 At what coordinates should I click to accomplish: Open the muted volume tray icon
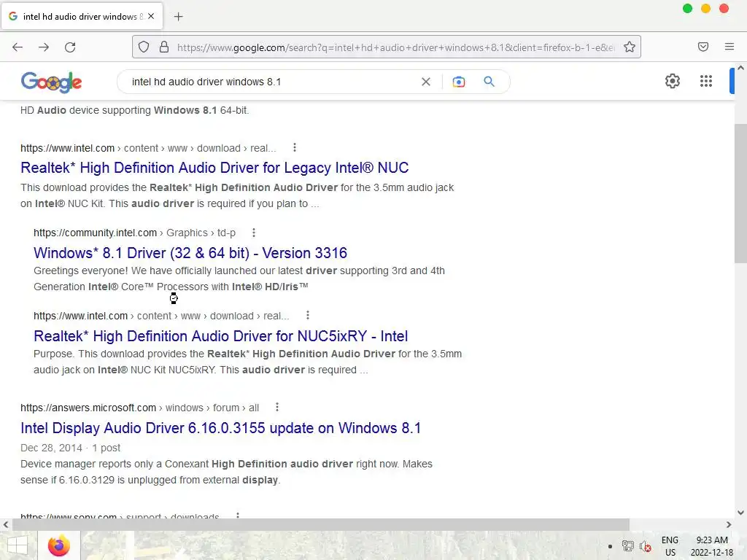tap(646, 546)
